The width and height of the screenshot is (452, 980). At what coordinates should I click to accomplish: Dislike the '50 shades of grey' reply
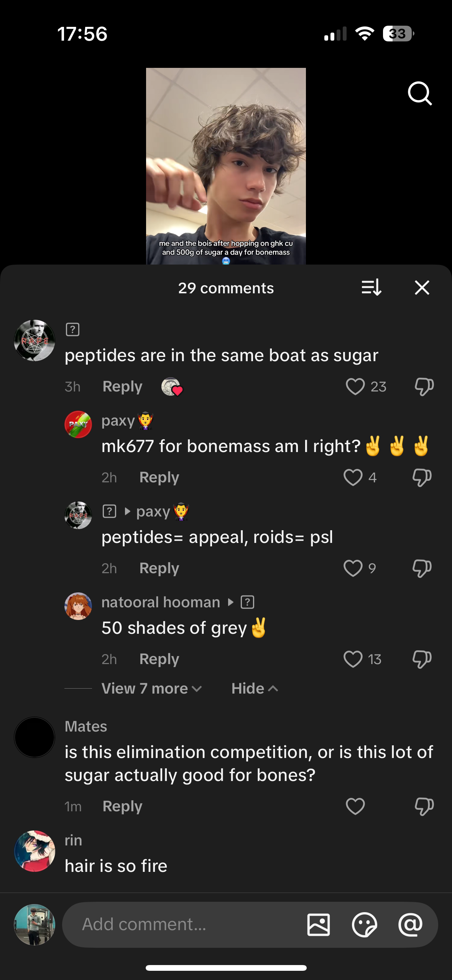[x=422, y=659]
